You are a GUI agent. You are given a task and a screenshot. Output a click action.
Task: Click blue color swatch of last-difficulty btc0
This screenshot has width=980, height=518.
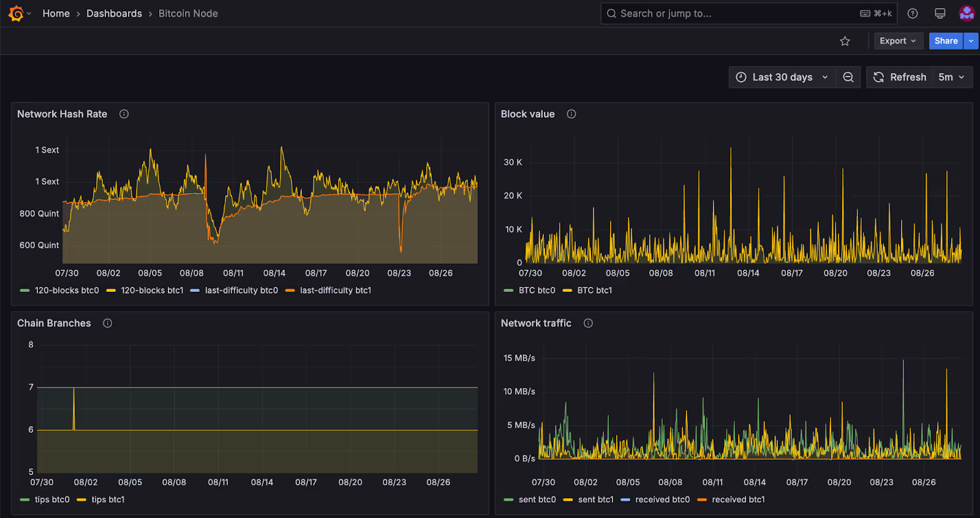tap(195, 291)
